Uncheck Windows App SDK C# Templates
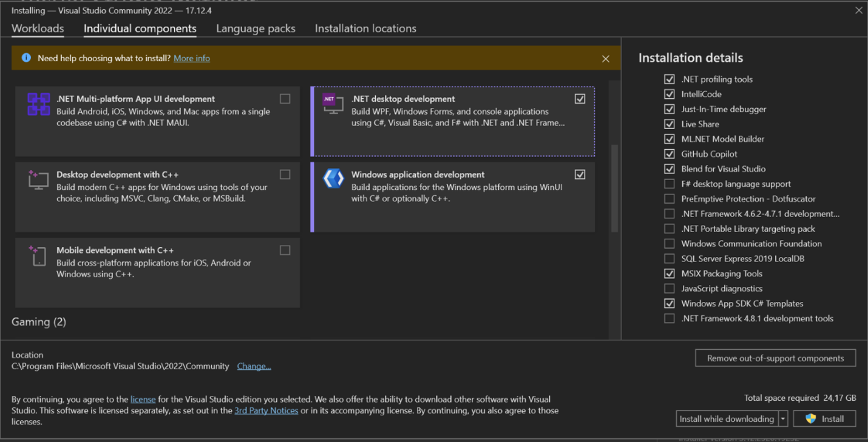This screenshot has width=868, height=442. [669, 303]
